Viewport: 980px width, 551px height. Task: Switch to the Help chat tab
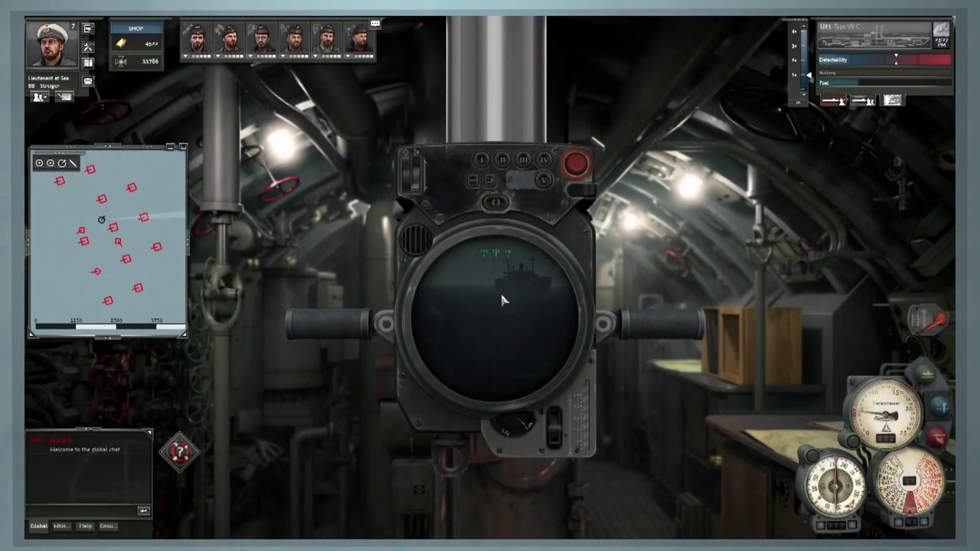[x=85, y=526]
